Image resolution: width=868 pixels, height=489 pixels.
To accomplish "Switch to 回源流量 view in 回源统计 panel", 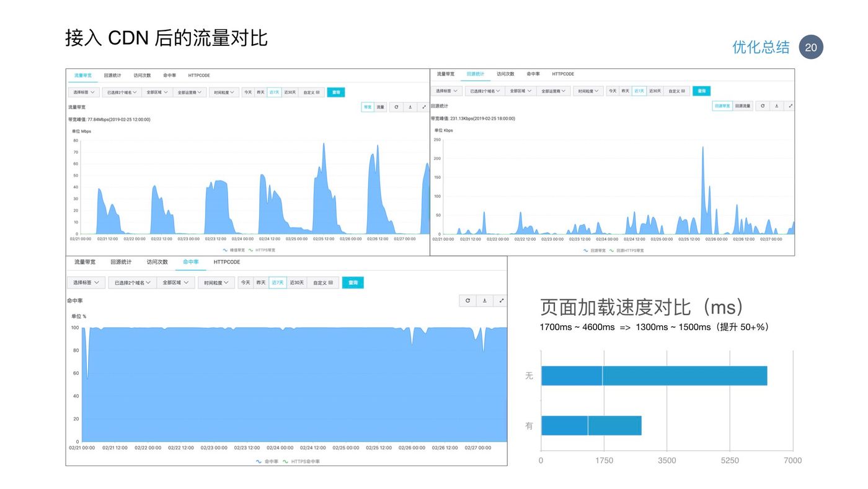I will click(x=742, y=106).
